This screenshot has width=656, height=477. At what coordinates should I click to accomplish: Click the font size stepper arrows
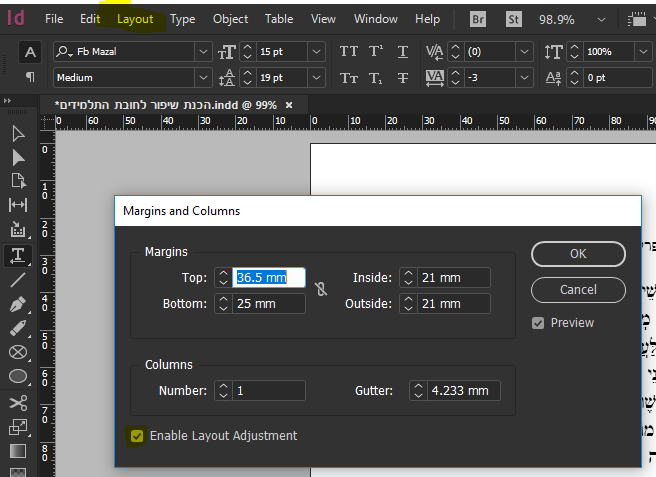point(248,52)
